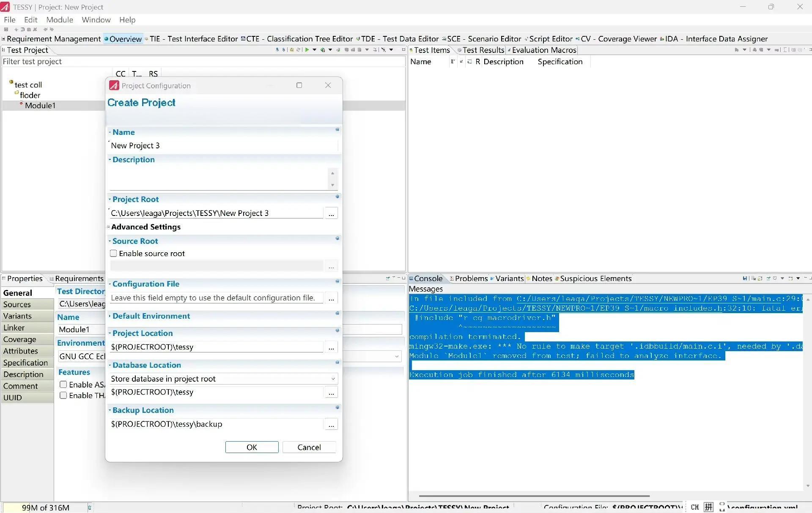Toggle Enable ASAP checkbox in Features

tap(63, 385)
